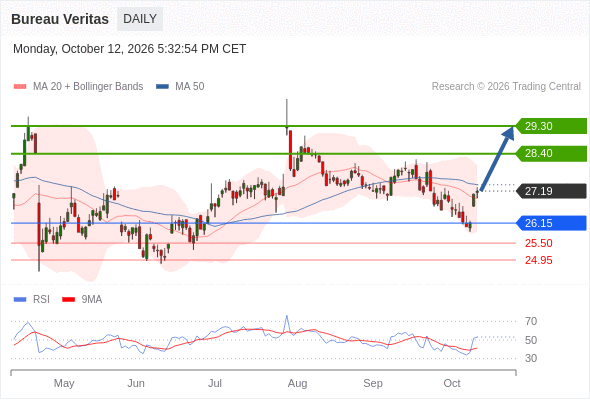Click the Sep axis label
This screenshot has height=400, width=590.
point(373,383)
